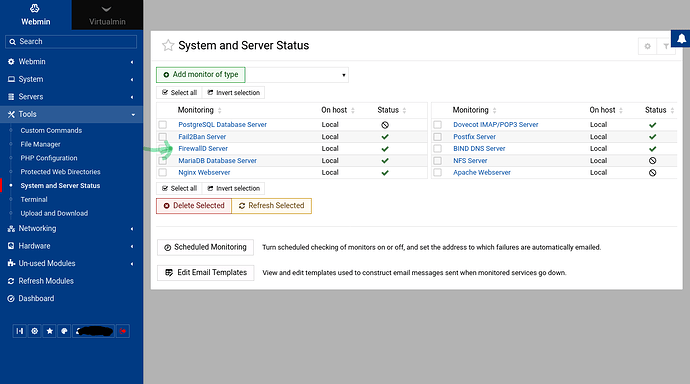This screenshot has height=384, width=690.
Task: Open FirewallD Server monitor link
Action: pos(203,149)
